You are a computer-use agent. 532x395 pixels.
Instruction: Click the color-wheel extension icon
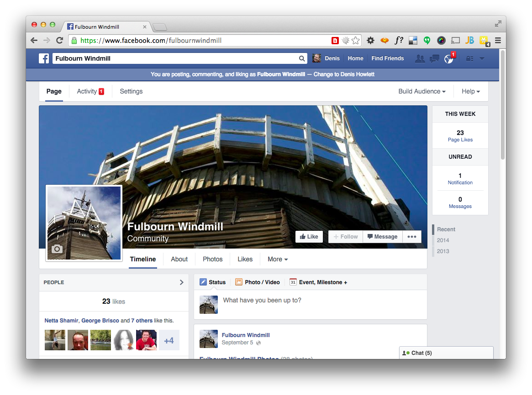pos(441,41)
